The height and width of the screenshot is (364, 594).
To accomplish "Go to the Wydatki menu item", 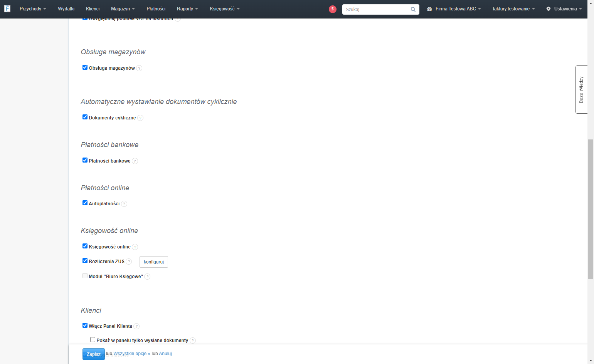I will 66,9.
